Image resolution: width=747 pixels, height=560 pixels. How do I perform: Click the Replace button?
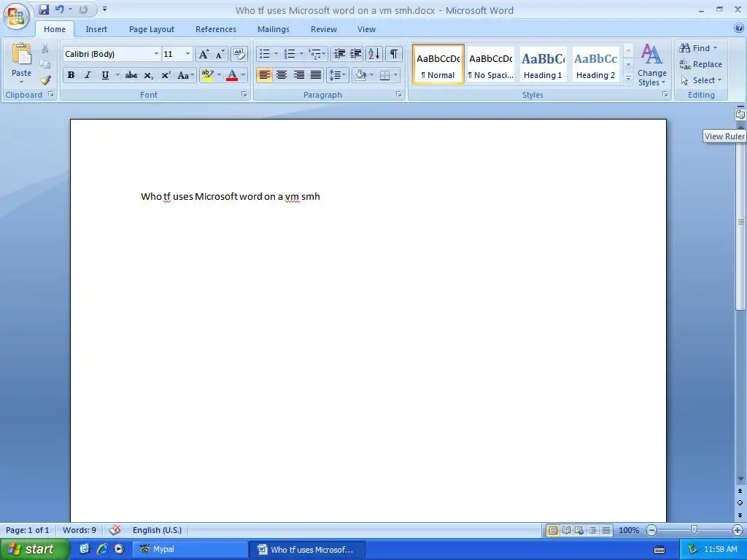click(701, 64)
